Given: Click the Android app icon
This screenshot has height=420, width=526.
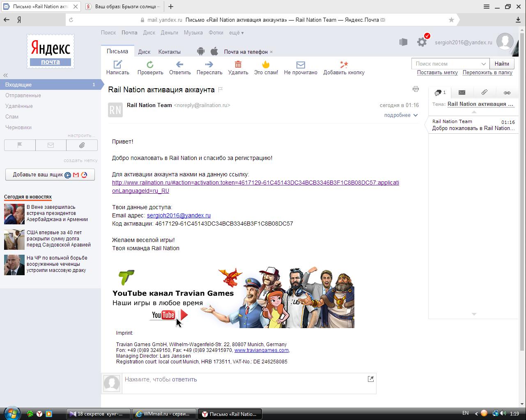Looking at the screenshot, I should click(200, 51).
